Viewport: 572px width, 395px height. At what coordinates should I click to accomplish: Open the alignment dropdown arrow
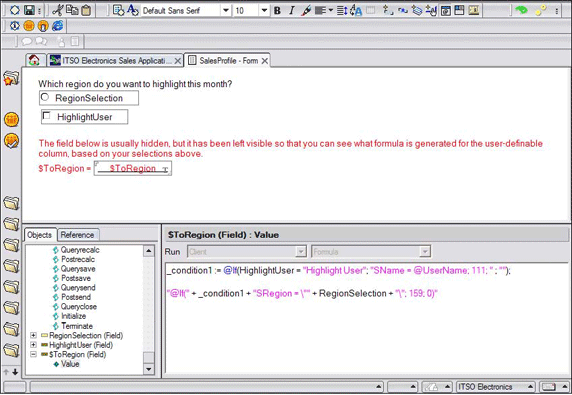tap(331, 10)
